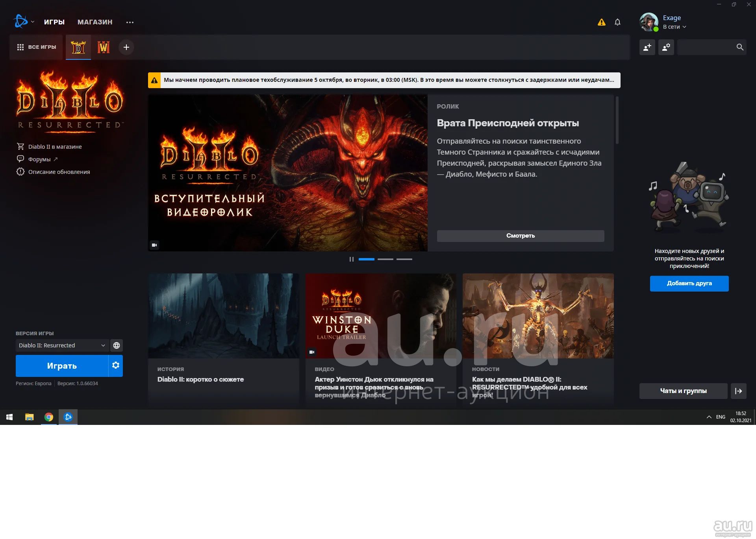Image resolution: width=756 pixels, height=539 pixels.
Task: Open Diablo II в магазине link
Action: (55, 147)
